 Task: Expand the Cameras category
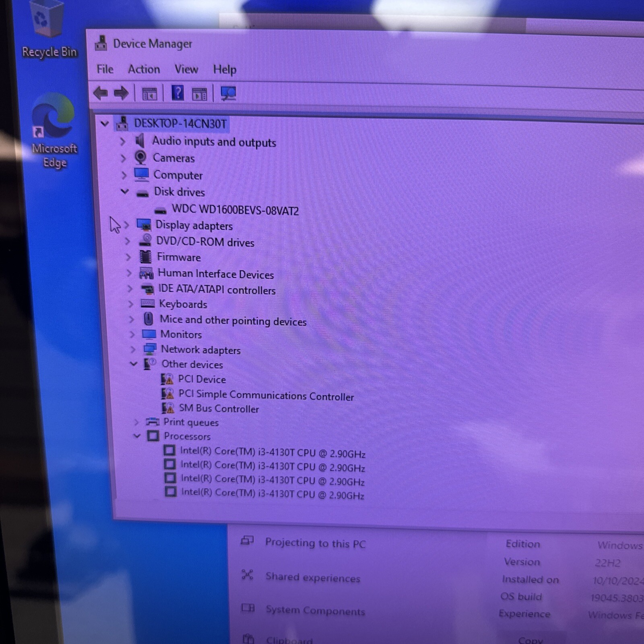pyautogui.click(x=124, y=158)
